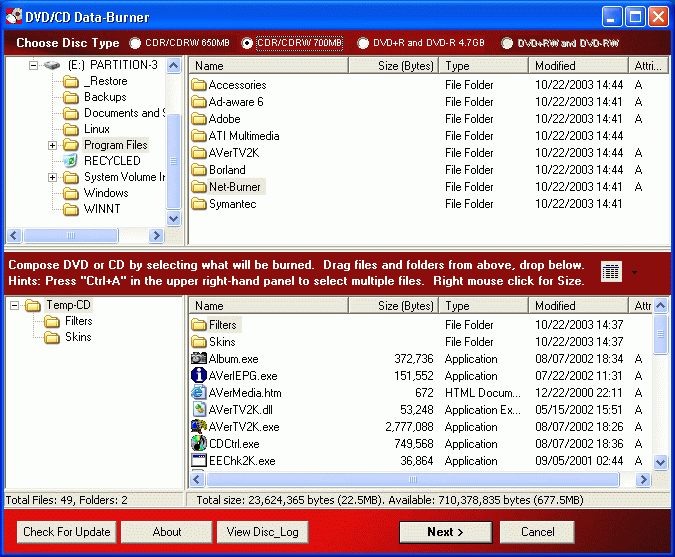Sort upper list by Modified column

coord(578,66)
